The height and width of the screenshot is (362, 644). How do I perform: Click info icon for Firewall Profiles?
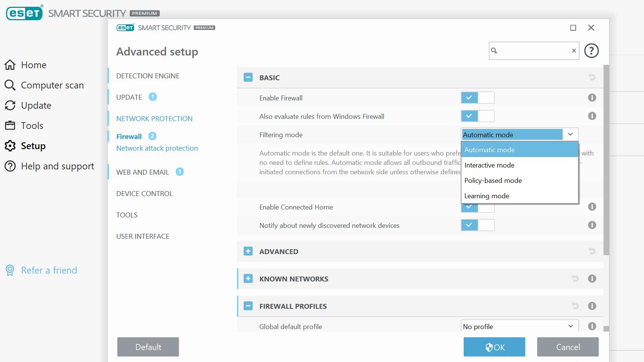tap(592, 306)
